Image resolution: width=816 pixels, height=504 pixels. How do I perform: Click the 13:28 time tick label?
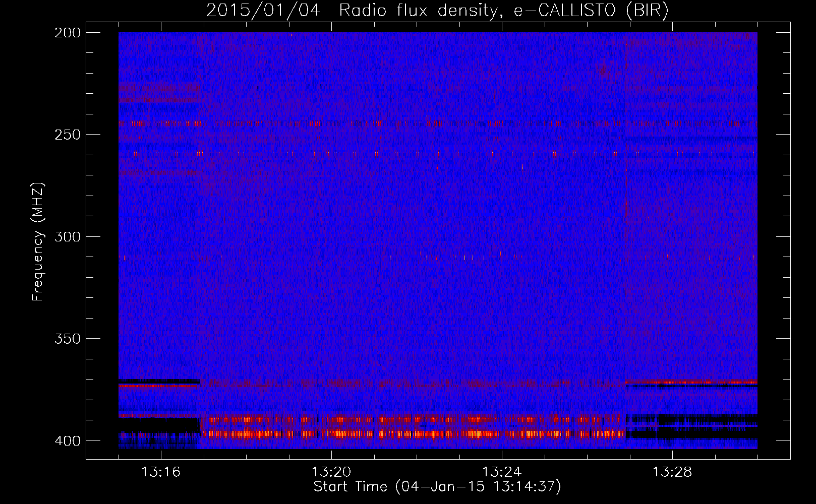tap(672, 472)
